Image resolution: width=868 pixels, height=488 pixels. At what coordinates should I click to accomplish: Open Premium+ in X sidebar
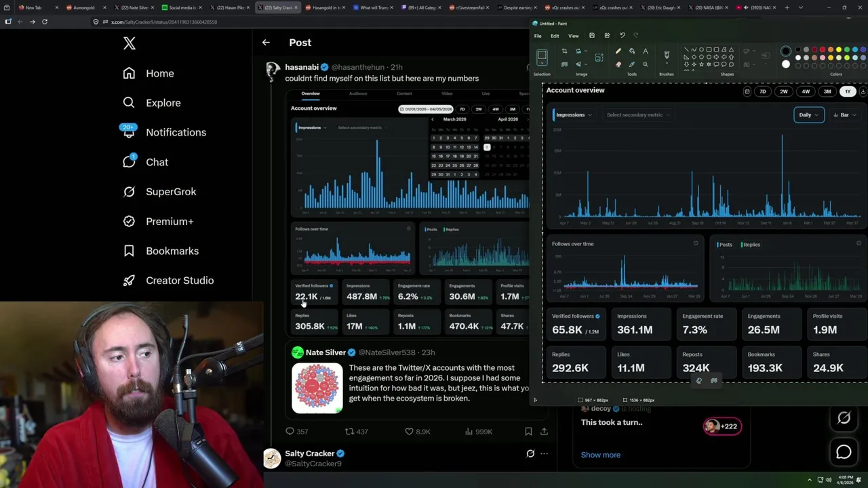[x=158, y=222]
